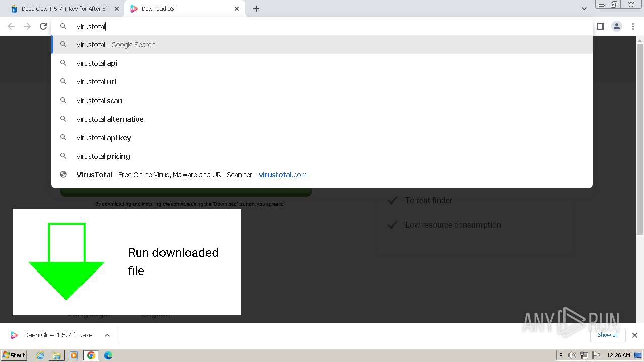This screenshot has width=644, height=362.
Task: Open the Windows Start menu
Action: point(14,355)
